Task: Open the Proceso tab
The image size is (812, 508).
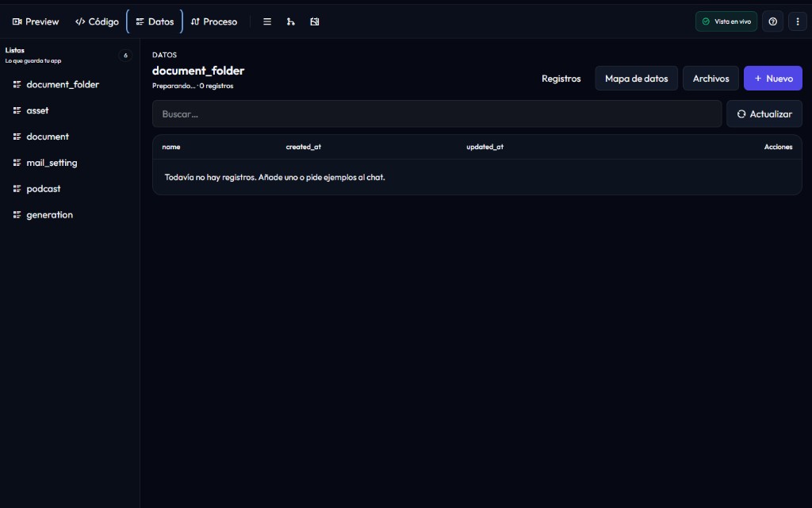Action: coord(214,21)
